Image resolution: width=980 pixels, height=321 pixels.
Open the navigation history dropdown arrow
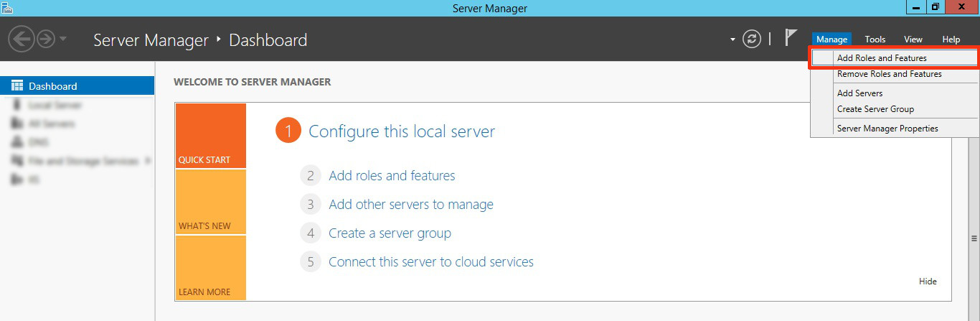tap(63, 39)
